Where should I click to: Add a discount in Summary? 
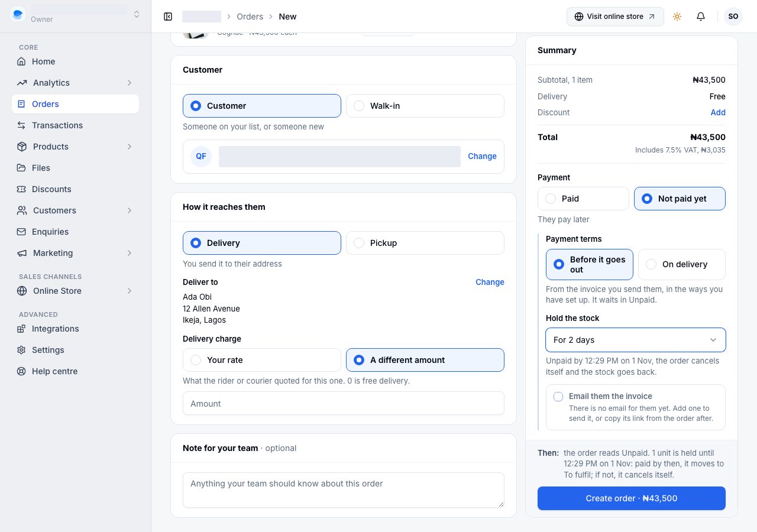718,112
